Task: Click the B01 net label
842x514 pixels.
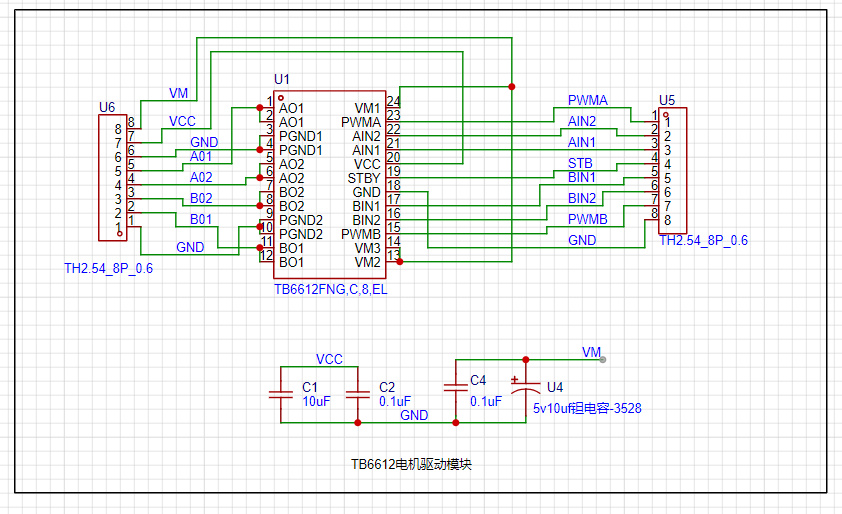Action: click(201, 219)
